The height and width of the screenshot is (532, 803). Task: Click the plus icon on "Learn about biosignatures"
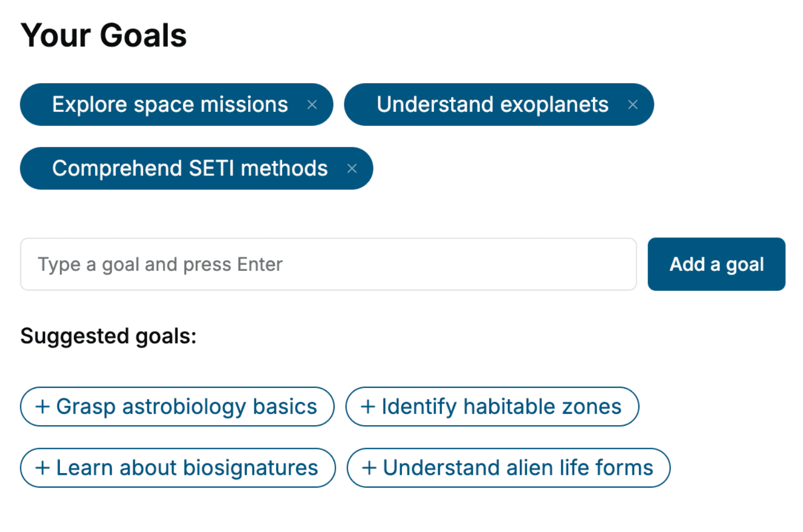(43, 468)
